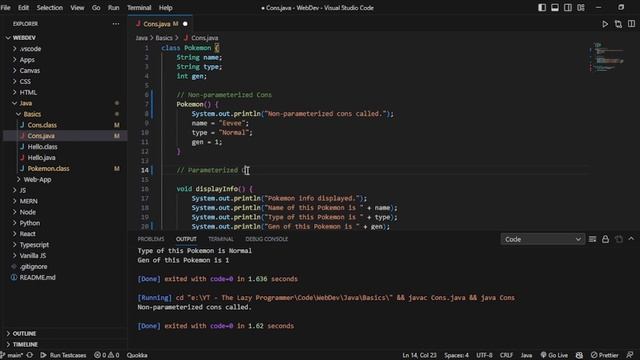Switch to the Terminal panel tab
The image size is (640, 360).
221,239
